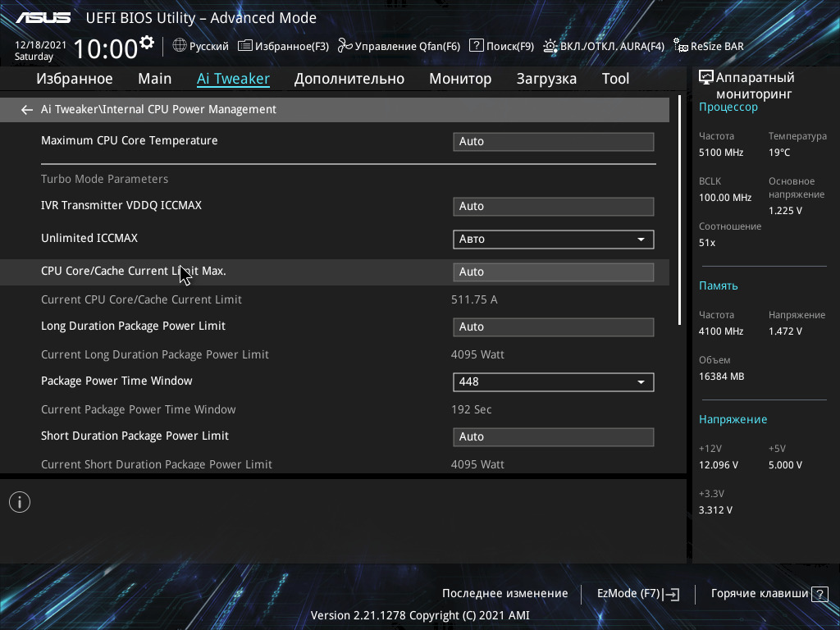Click the 192 Sec time window value
The height and width of the screenshot is (630, 840).
tap(471, 410)
